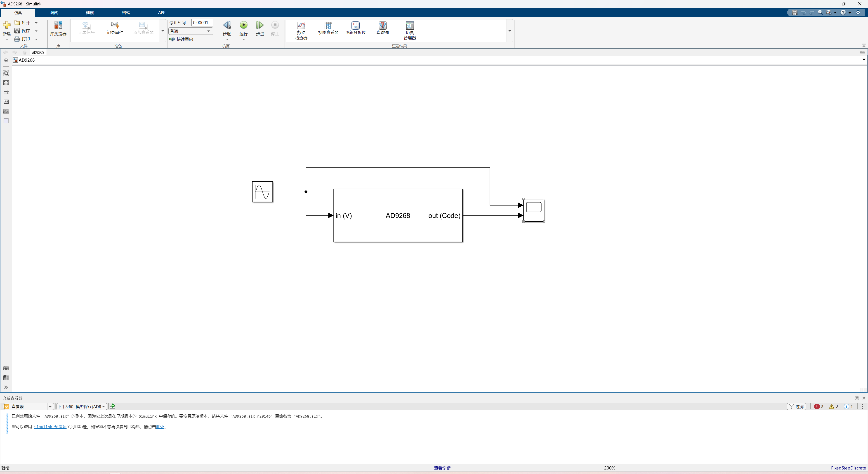This screenshot has width=868, height=474.
Task: Switch to the 建模 tab
Action: coord(90,12)
